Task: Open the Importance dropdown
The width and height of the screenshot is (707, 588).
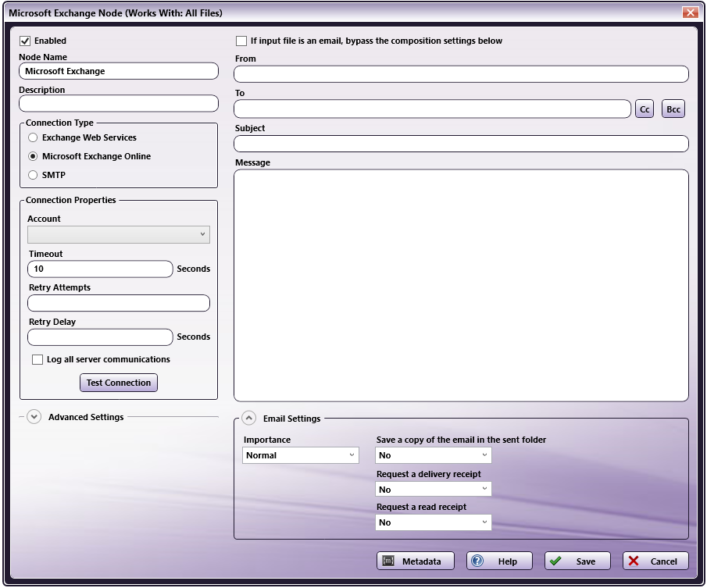Action: click(x=301, y=455)
